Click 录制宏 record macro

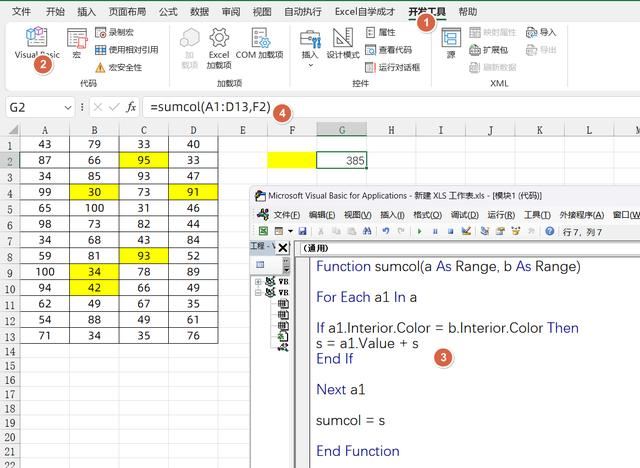pos(114,32)
